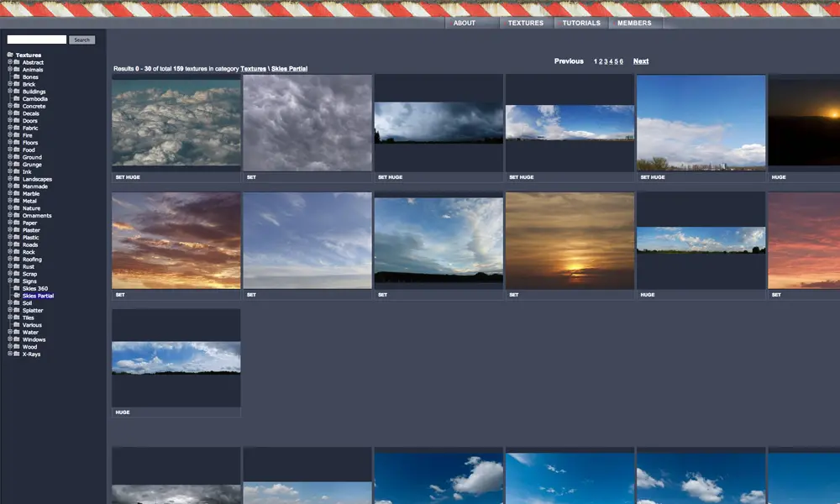This screenshot has width=840, height=504.
Task: Click the folder icon next to Skies 360
Action: tap(17, 288)
